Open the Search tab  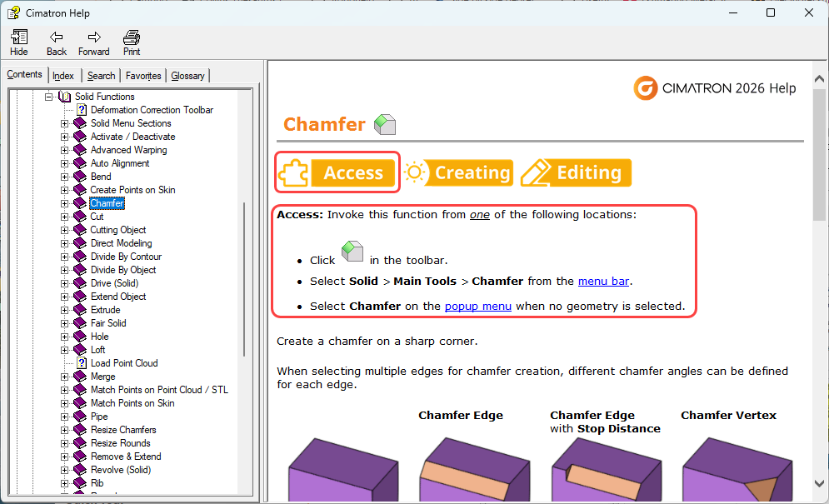click(101, 76)
